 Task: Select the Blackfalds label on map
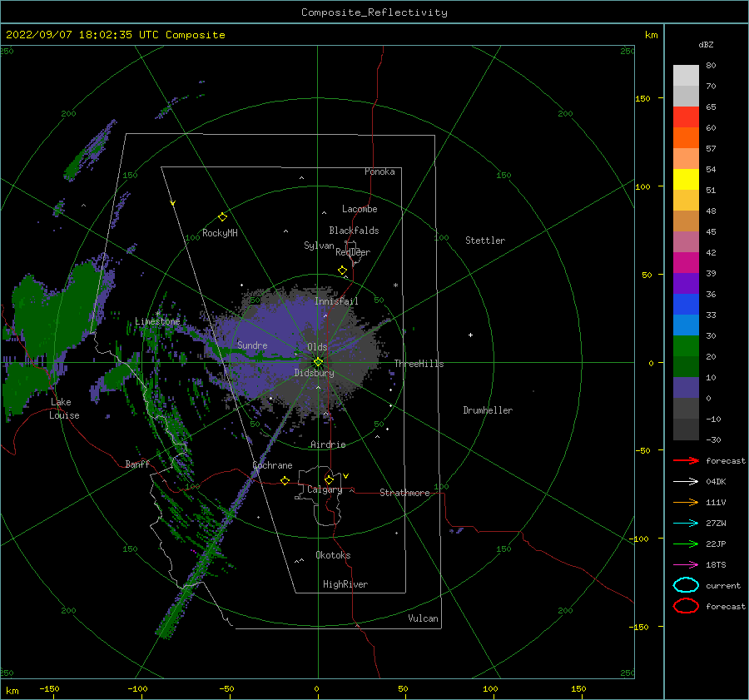(x=354, y=231)
